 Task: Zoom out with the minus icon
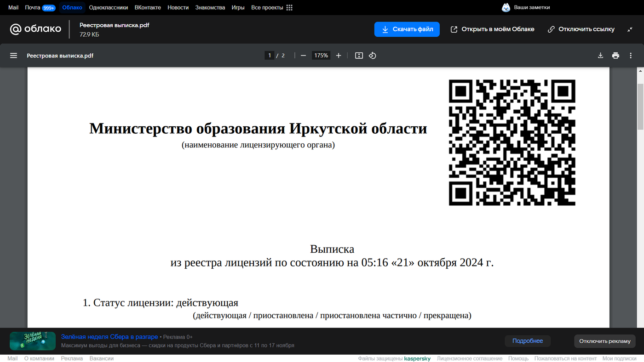[x=303, y=56]
